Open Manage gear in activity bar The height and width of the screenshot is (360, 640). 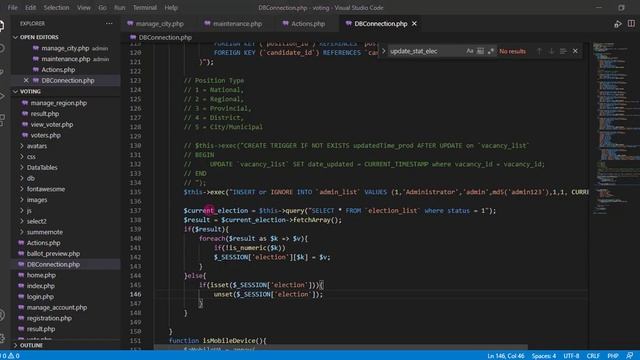click(x=2, y=338)
